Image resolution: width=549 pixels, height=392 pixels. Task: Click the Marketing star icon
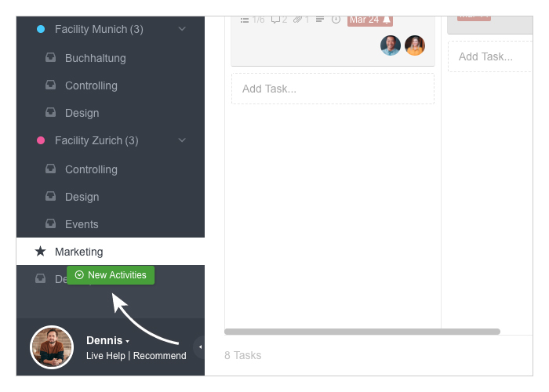40,251
